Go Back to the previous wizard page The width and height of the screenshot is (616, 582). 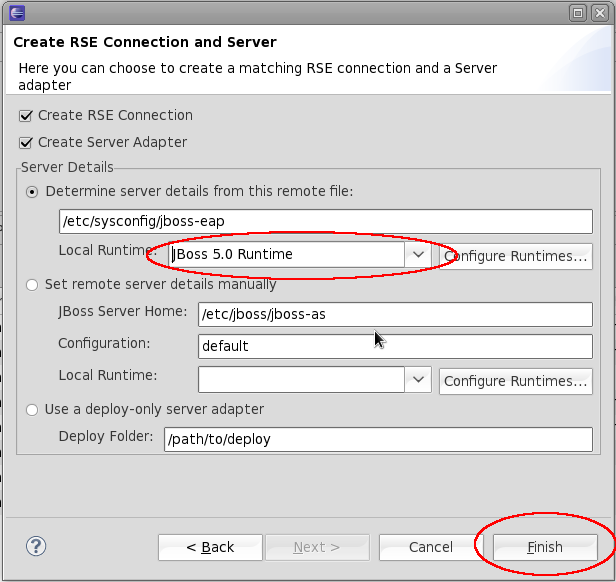(x=210, y=547)
